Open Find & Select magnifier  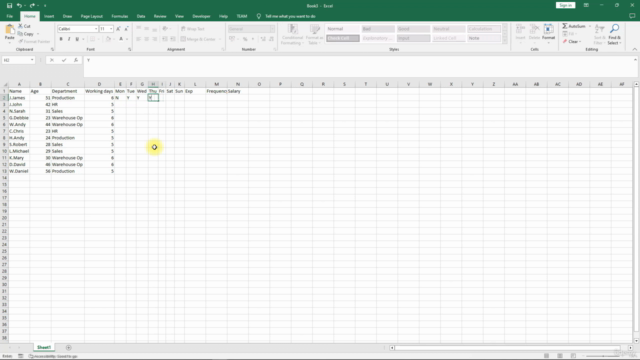(x=614, y=34)
